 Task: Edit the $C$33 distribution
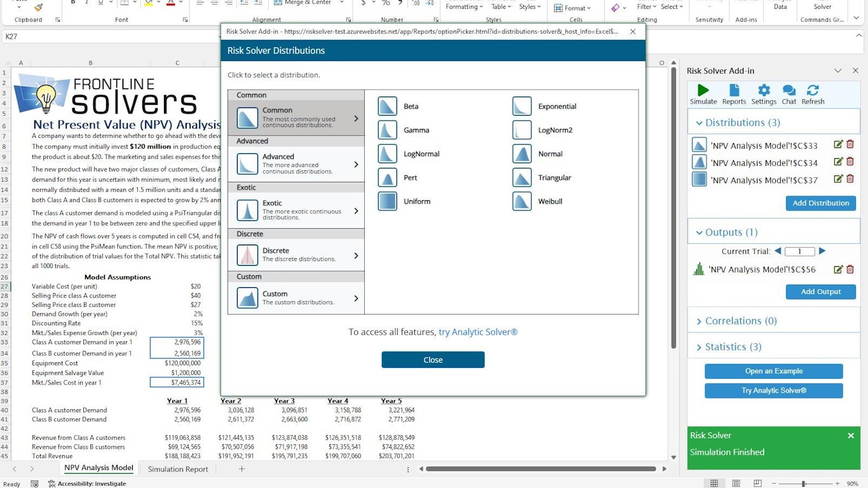tap(838, 144)
